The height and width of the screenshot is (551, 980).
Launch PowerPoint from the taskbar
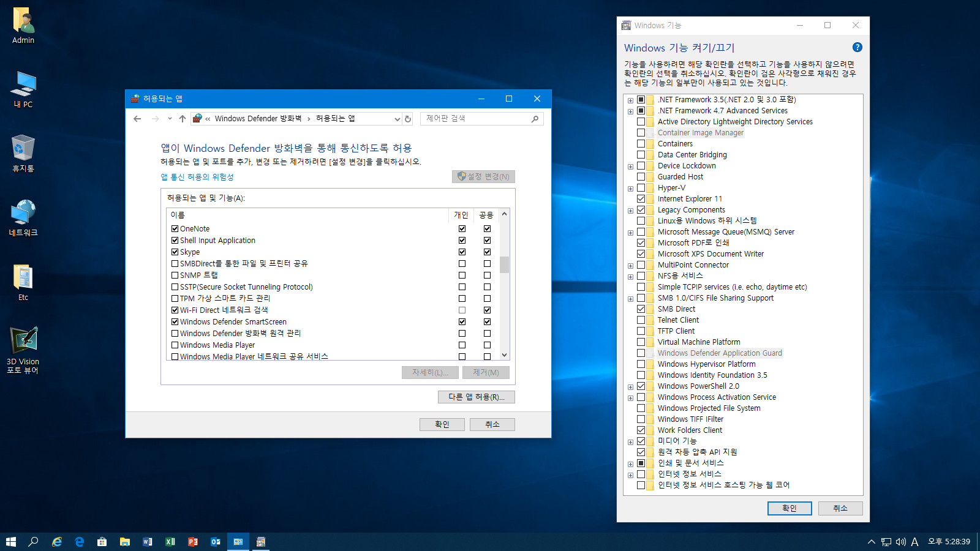(x=193, y=542)
